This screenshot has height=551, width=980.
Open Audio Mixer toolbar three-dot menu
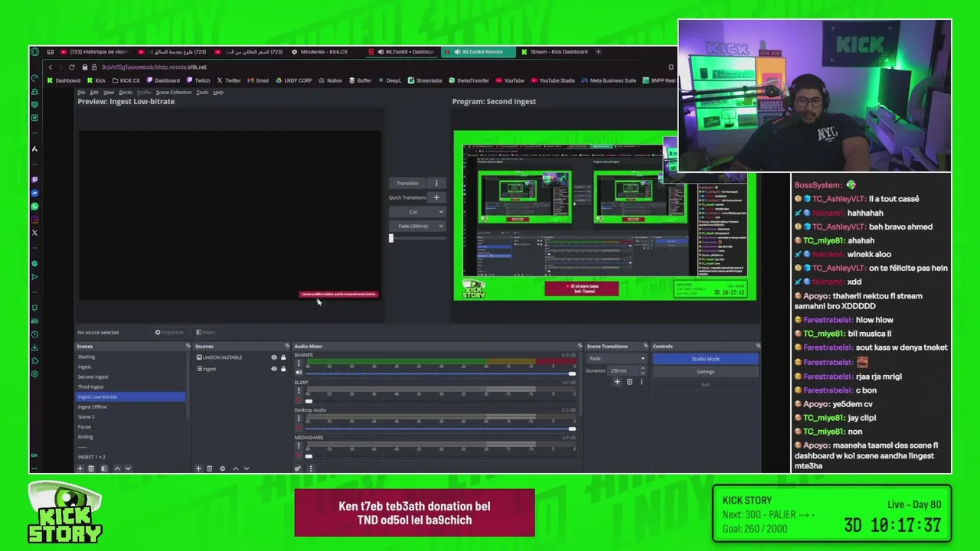[310, 468]
